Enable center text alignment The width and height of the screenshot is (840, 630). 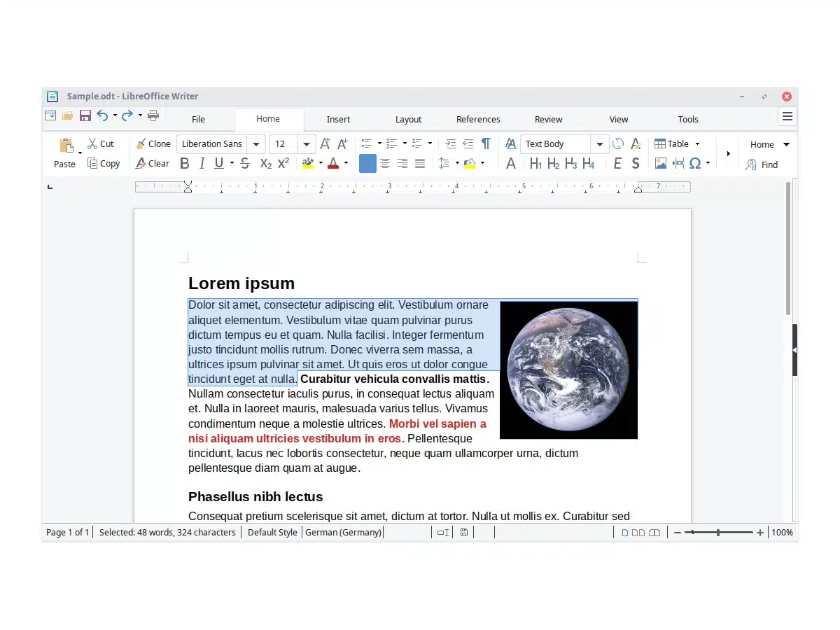pyautogui.click(x=385, y=164)
